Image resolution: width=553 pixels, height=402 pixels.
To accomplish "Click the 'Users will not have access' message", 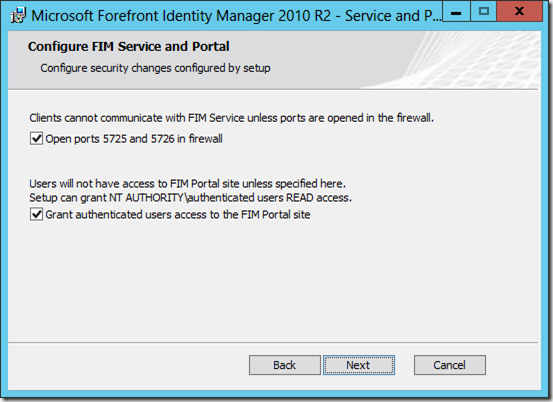I will click(187, 184).
